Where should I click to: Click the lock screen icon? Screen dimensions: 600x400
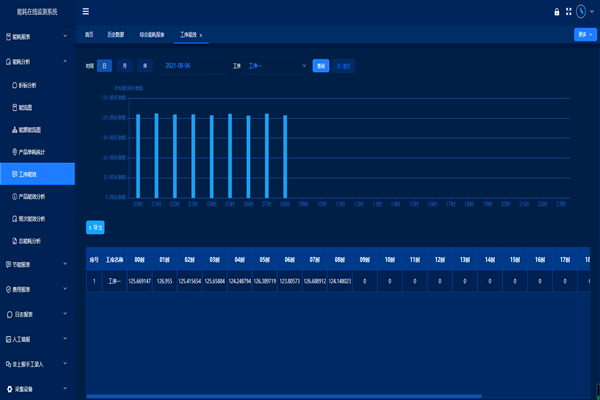click(x=556, y=12)
